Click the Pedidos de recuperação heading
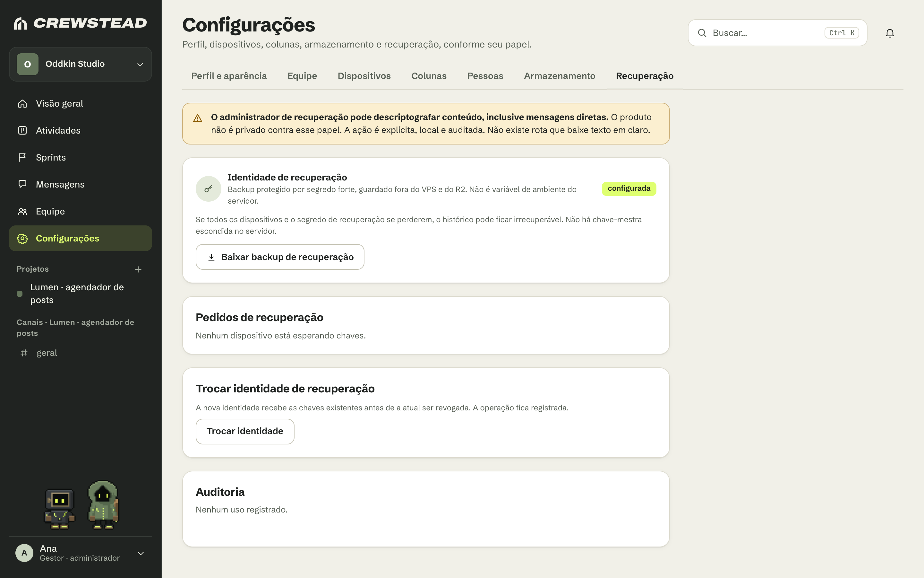Image resolution: width=924 pixels, height=578 pixels. click(x=260, y=317)
